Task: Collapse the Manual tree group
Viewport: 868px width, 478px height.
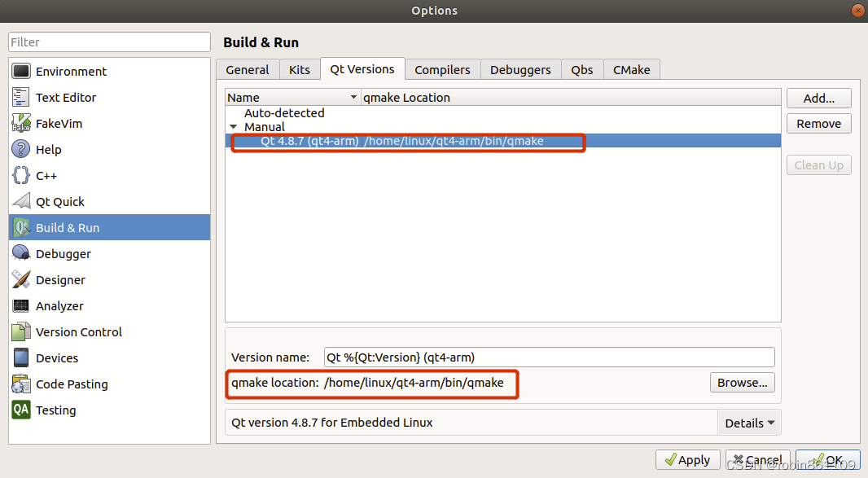Action: coord(234,127)
